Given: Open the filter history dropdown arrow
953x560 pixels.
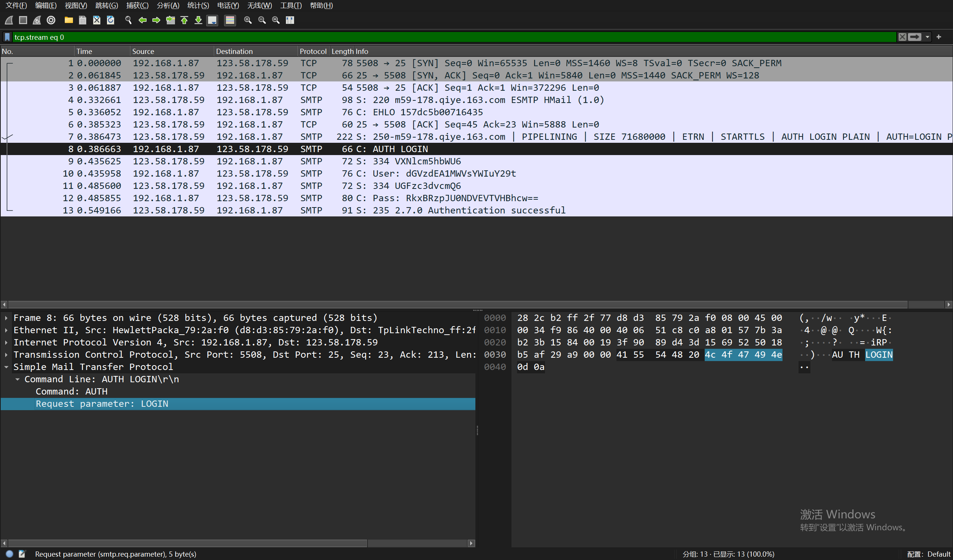Looking at the screenshot, I should (x=927, y=37).
